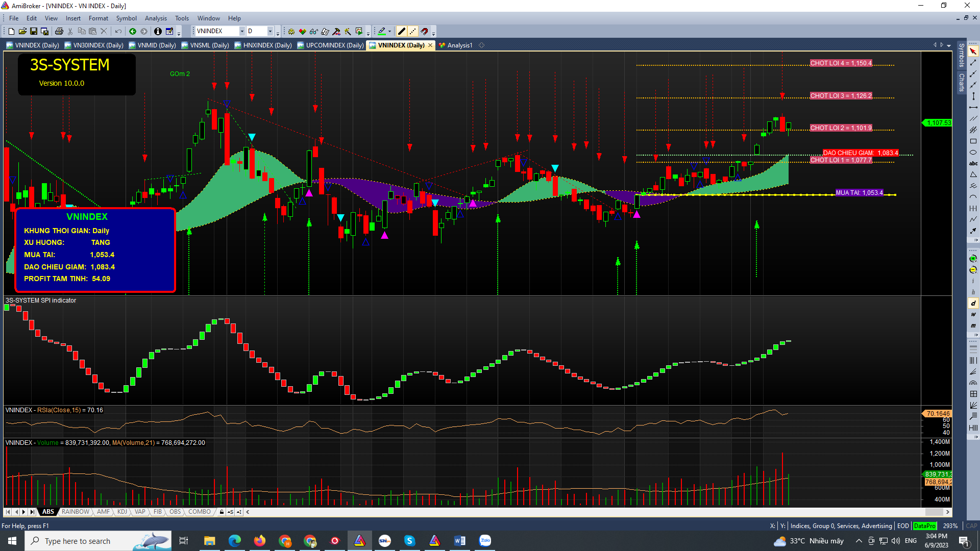Select the rectangle drawing tool
Screen dimensions: 980x551
(973, 141)
